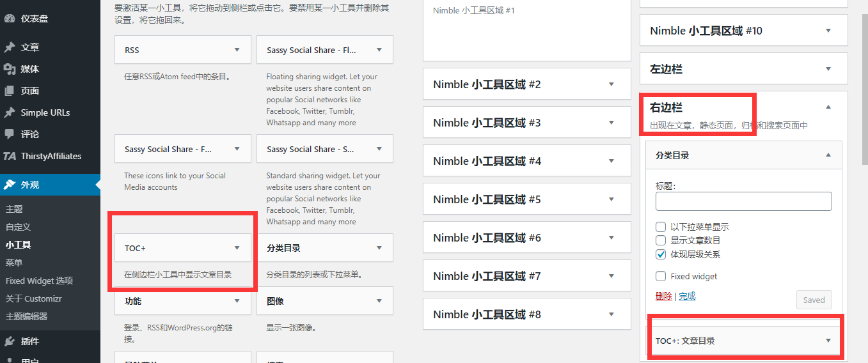Image resolution: width=868 pixels, height=363 pixels.
Task: Click the 标题 text input field
Action: [x=743, y=201]
